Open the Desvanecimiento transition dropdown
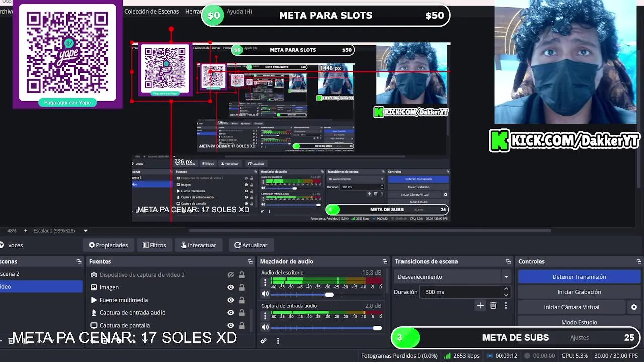The width and height of the screenshot is (644, 362). point(453,277)
